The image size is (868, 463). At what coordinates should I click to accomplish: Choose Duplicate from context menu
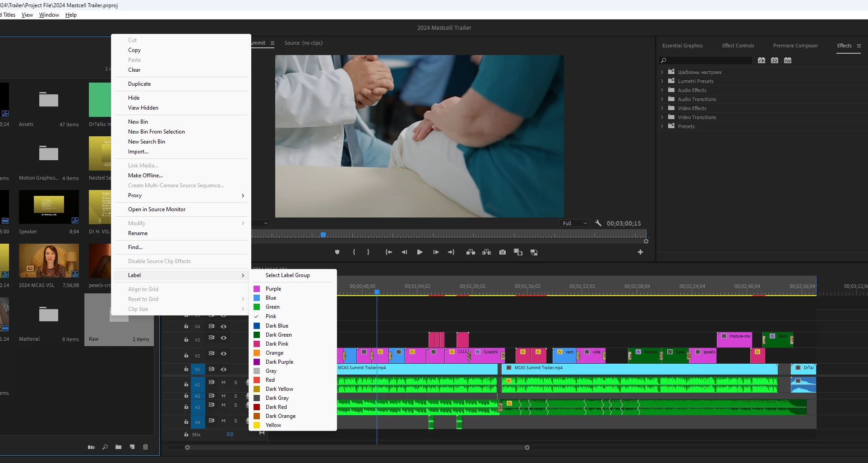pos(181,84)
